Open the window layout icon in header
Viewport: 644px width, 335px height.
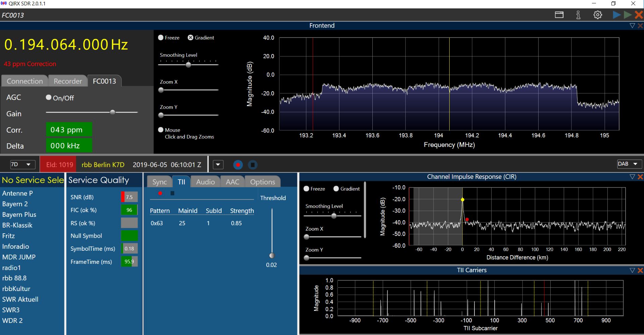tap(559, 15)
